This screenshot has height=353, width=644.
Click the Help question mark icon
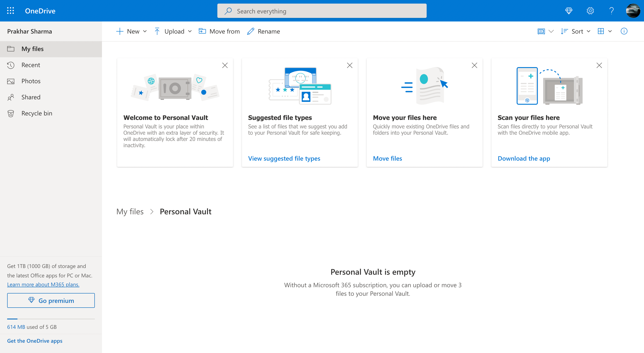(x=611, y=11)
